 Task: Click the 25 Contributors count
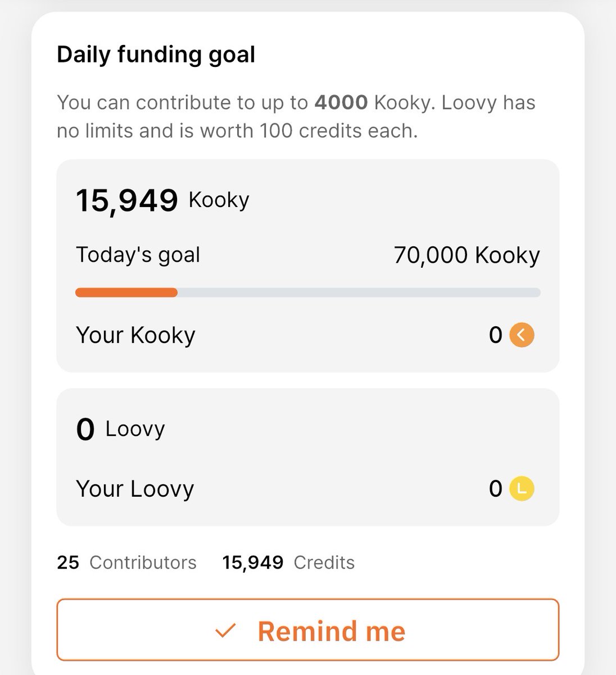126,562
